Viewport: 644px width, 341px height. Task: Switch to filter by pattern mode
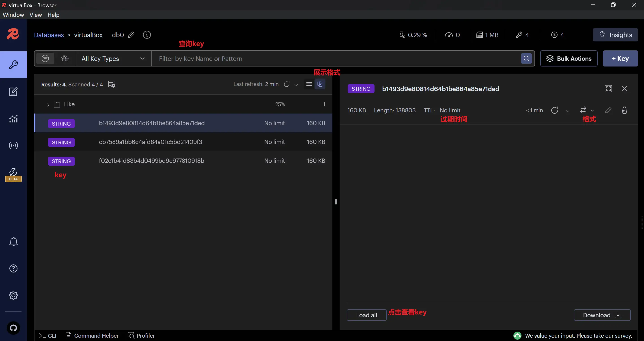pyautogui.click(x=45, y=58)
